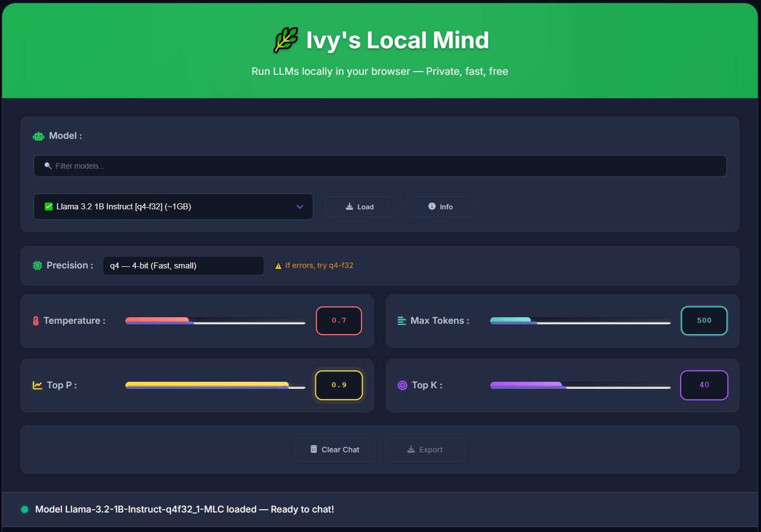Click the 'Ivy's Local Mind' title

click(x=397, y=40)
